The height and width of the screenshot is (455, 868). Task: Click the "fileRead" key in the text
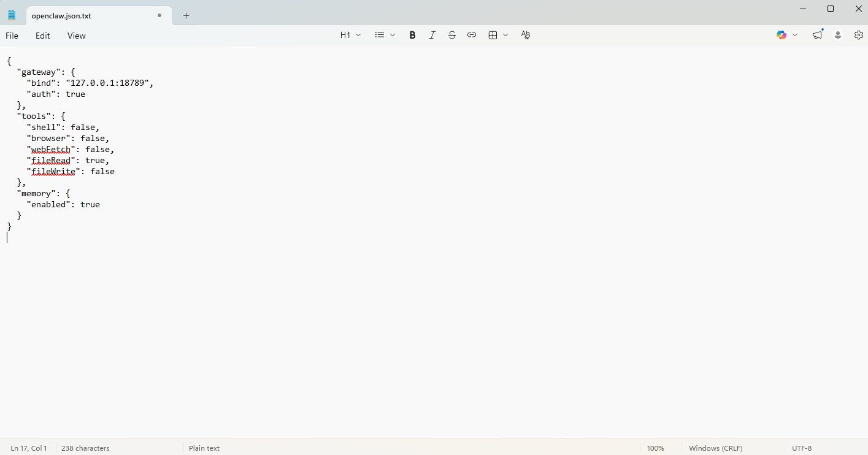51,160
